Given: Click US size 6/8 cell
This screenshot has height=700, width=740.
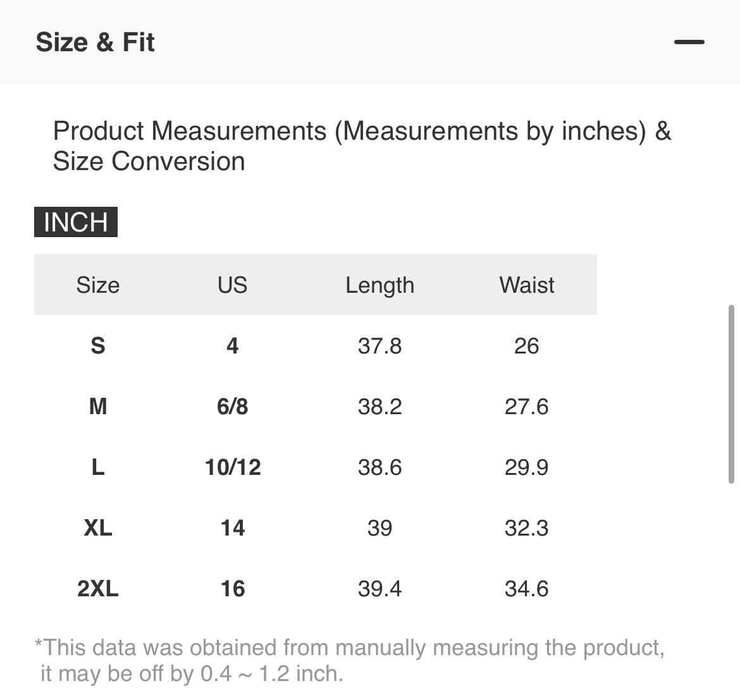Looking at the screenshot, I should tap(232, 407).
